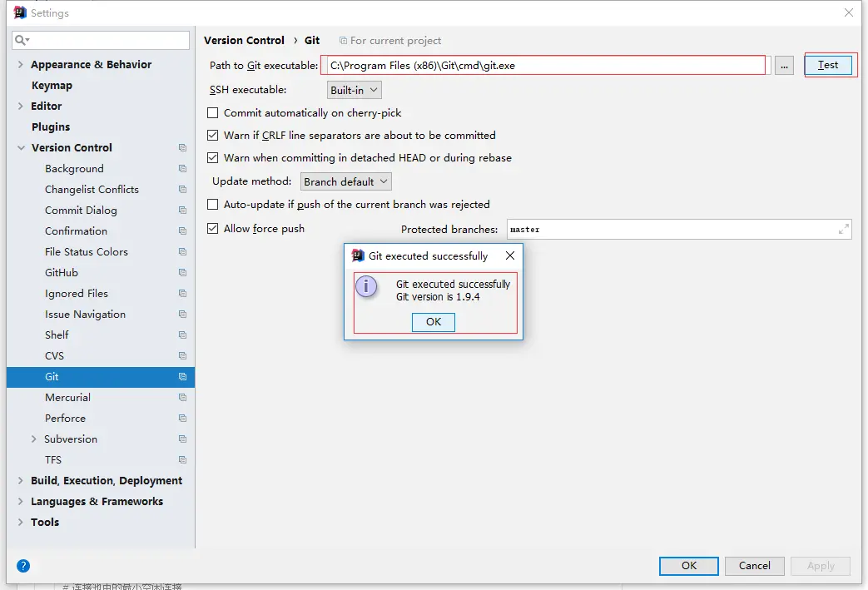Click the project-level icon beside TFS
The height and width of the screenshot is (590, 868).
[183, 460]
